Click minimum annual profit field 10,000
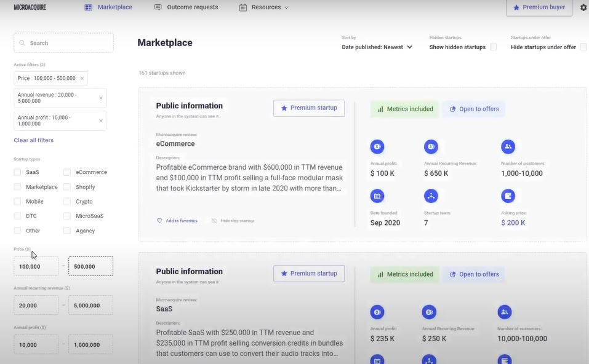 [x=36, y=344]
